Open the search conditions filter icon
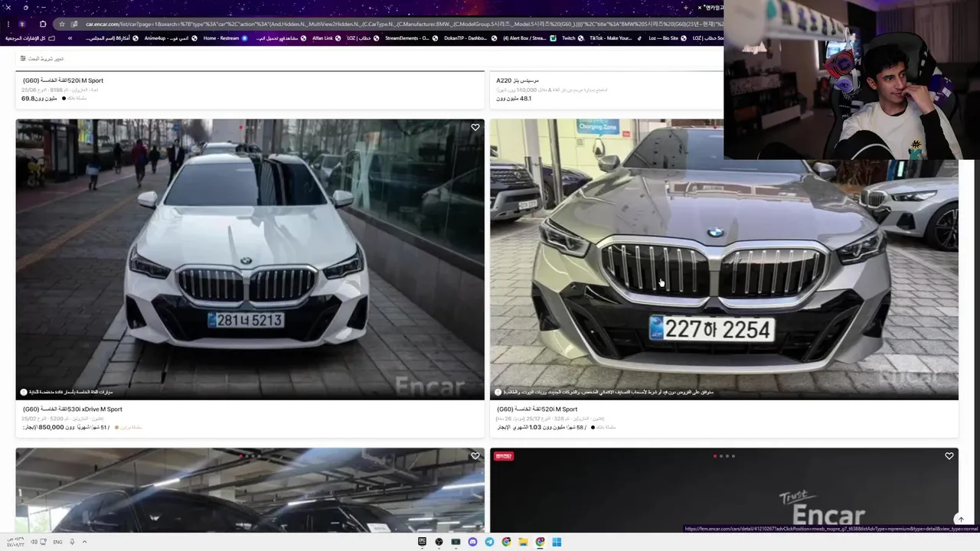 [x=23, y=58]
